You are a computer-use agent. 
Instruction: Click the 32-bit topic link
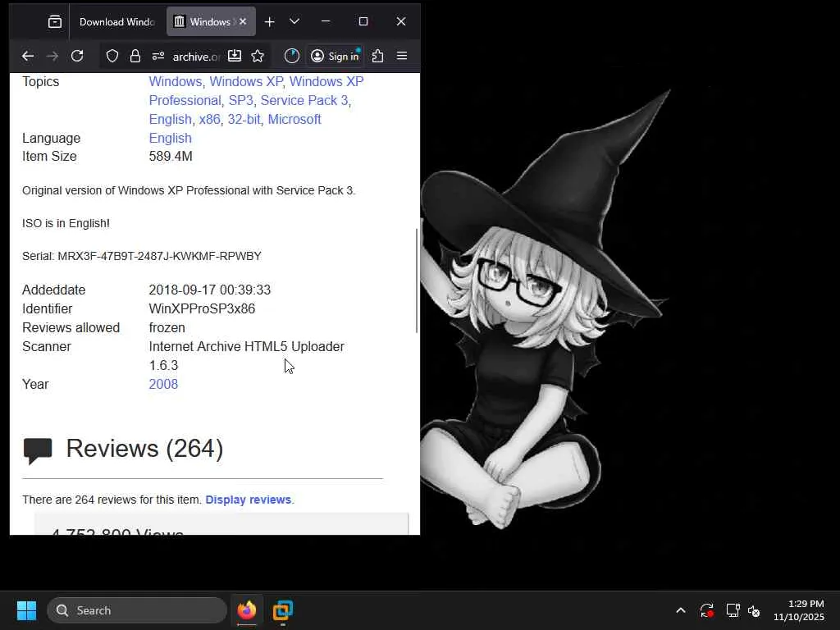pos(244,119)
